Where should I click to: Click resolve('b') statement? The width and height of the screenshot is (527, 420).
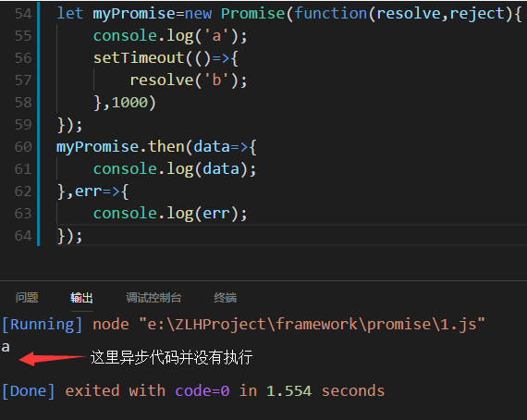(189, 80)
